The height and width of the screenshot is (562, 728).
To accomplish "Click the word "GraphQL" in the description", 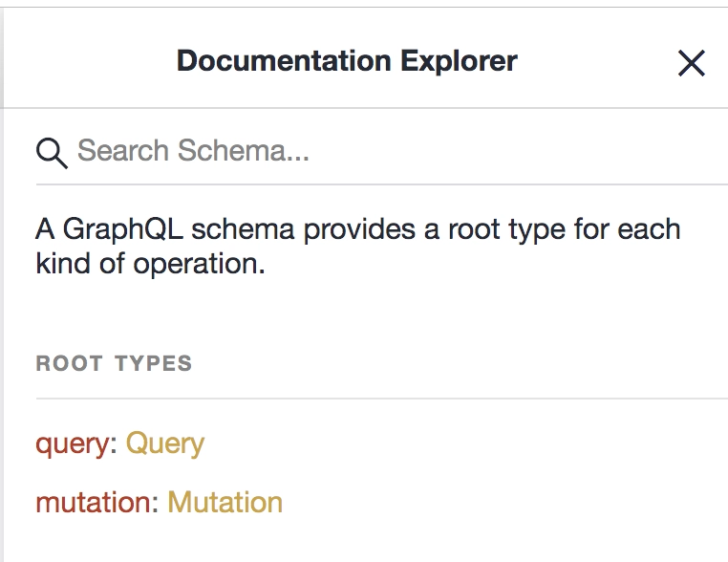I will 122,229.
